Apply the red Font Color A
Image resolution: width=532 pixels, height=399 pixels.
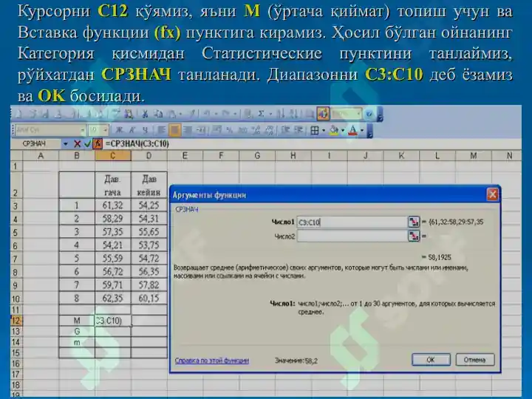[x=353, y=130]
